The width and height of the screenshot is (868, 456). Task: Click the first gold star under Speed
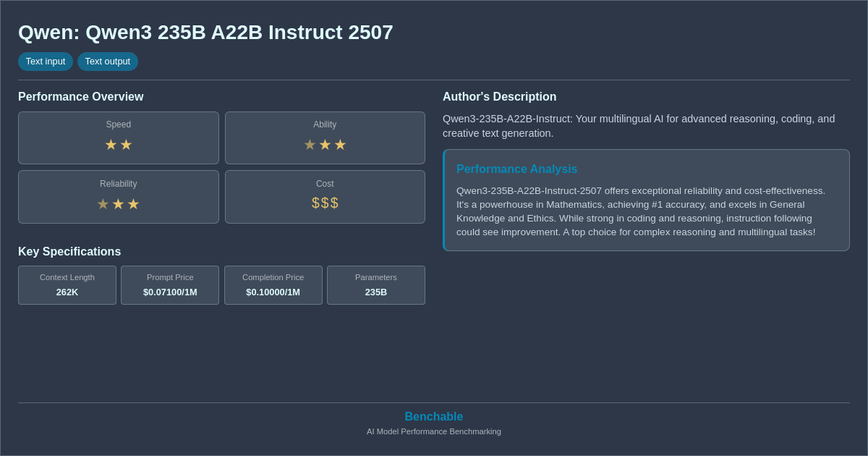tap(111, 144)
